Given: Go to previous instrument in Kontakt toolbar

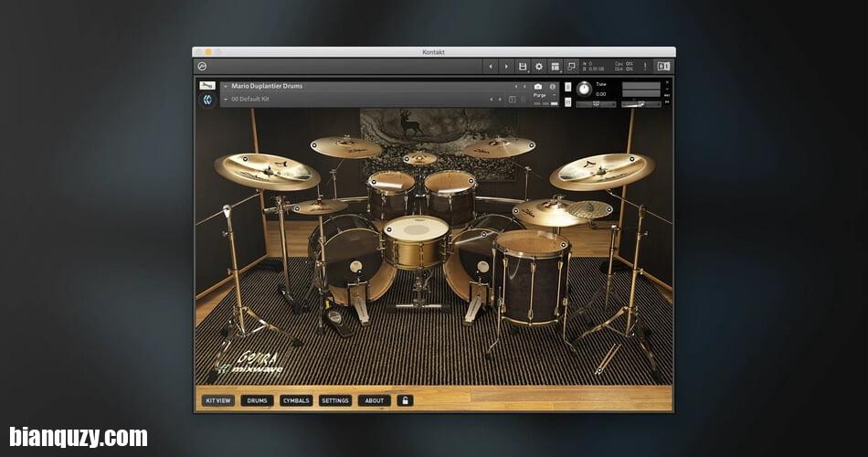Looking at the screenshot, I should [491, 67].
